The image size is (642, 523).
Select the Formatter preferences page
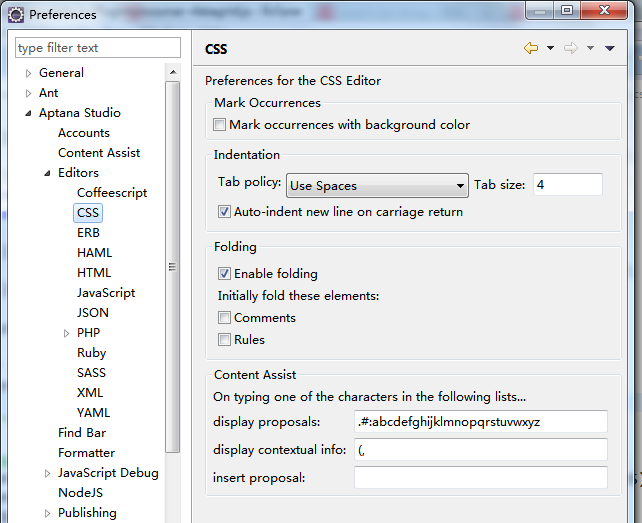point(86,453)
